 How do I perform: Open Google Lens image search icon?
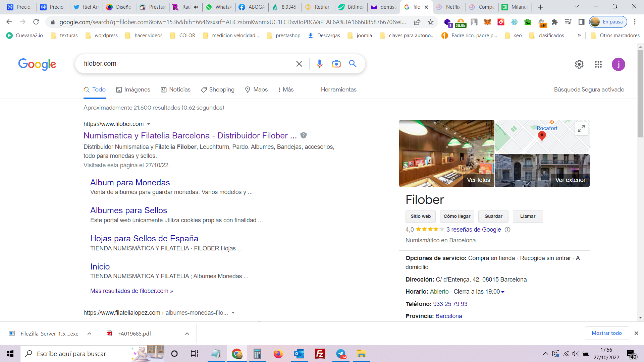(336, 64)
